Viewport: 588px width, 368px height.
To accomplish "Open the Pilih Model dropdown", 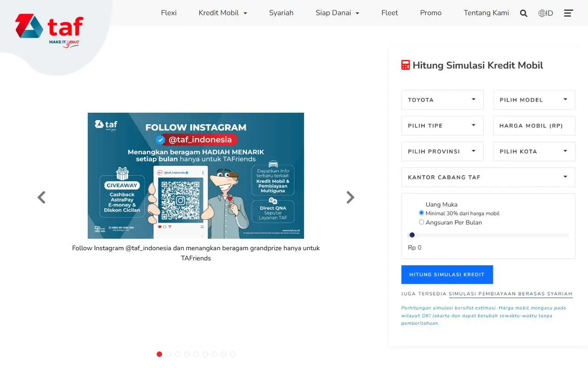I will (x=534, y=100).
